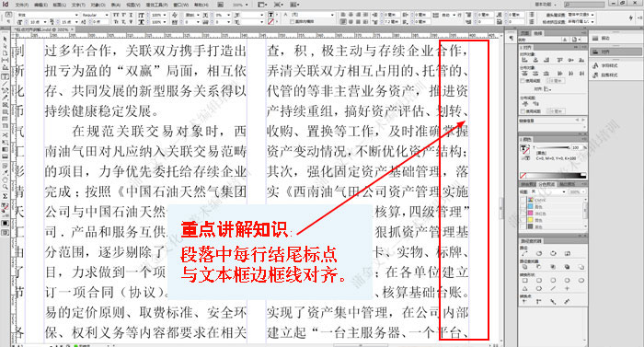Screen dimensions: 644x347
Task: Click the gradient ramp in Color panel
Action: (x=554, y=176)
